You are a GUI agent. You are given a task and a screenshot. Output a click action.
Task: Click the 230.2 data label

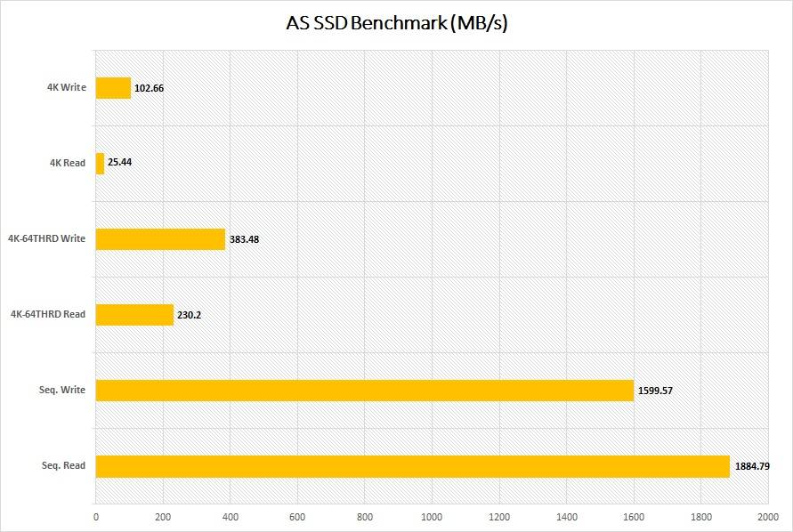[x=190, y=315]
